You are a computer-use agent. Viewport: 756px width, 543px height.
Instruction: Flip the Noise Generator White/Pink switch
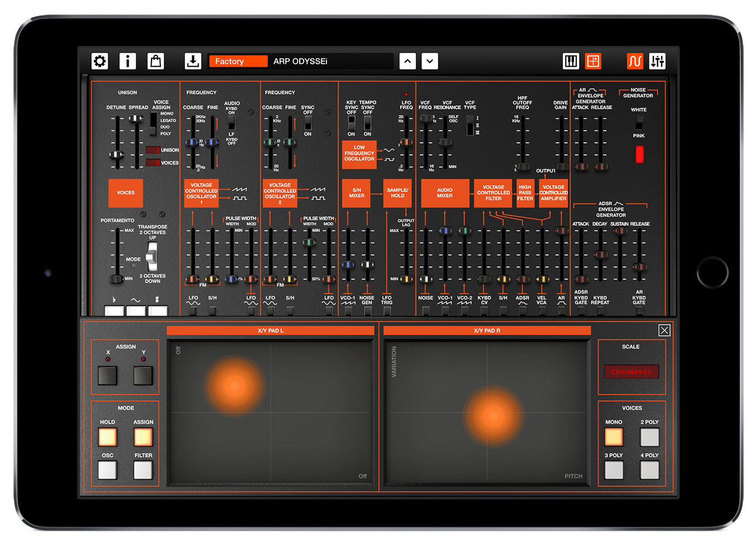tap(639, 122)
